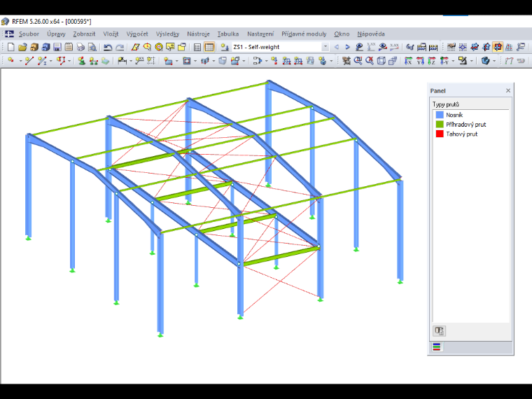Click new surface tool icon
Screen dimensions: 532x399
pos(168,61)
